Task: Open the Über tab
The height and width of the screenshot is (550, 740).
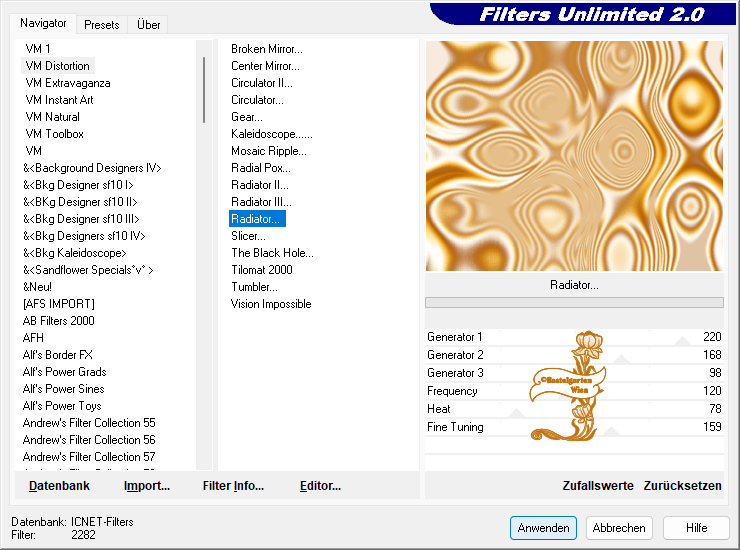Action: pyautogui.click(x=148, y=25)
